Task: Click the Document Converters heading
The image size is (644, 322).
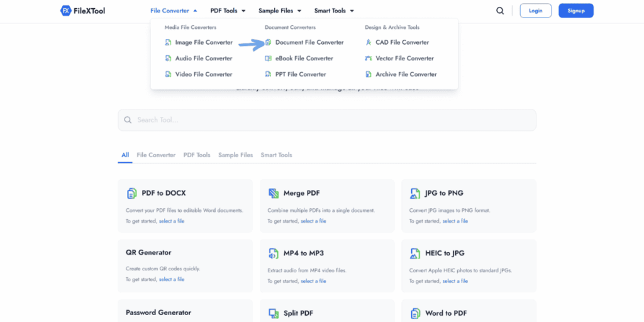Action: pos(290,28)
